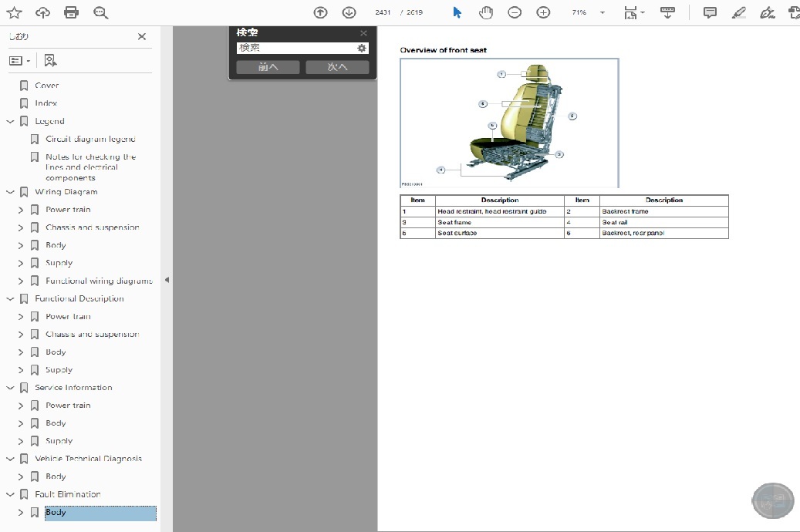Select Power train under Service Information
The image size is (800, 532).
point(68,405)
